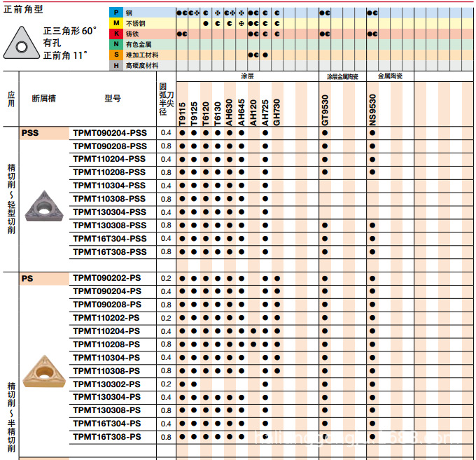This screenshot has width=476, height=460.
Task: Select the GT9530 grade column header
Action: (325, 111)
